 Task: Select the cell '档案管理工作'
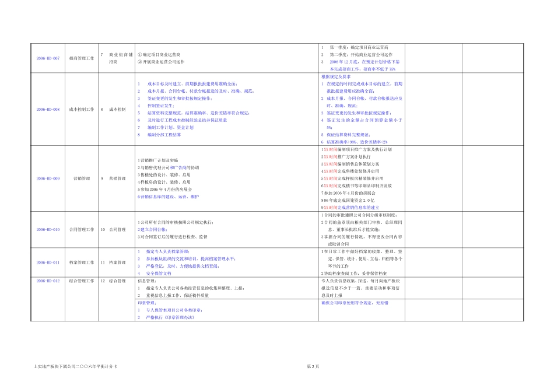tap(82, 262)
